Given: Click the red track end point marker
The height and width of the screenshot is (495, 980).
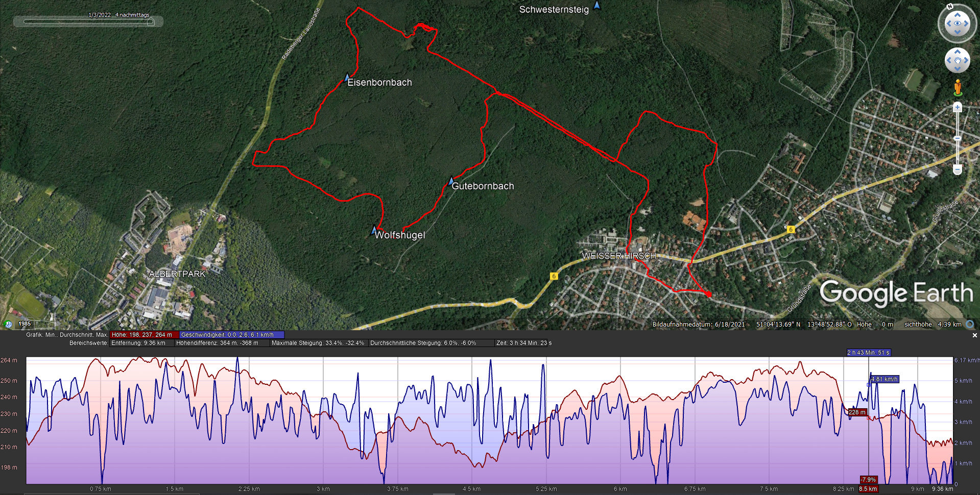Looking at the screenshot, I should click(x=708, y=294).
